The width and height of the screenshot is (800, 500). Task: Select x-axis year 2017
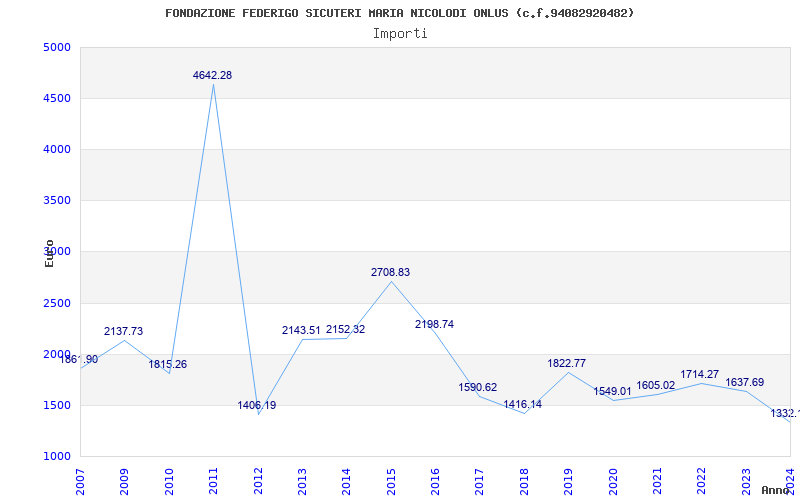click(x=480, y=481)
